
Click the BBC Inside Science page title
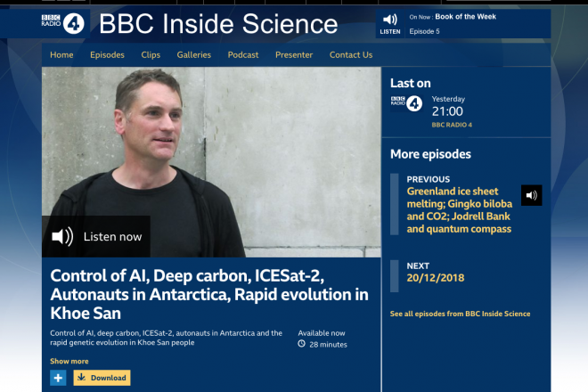click(x=218, y=24)
